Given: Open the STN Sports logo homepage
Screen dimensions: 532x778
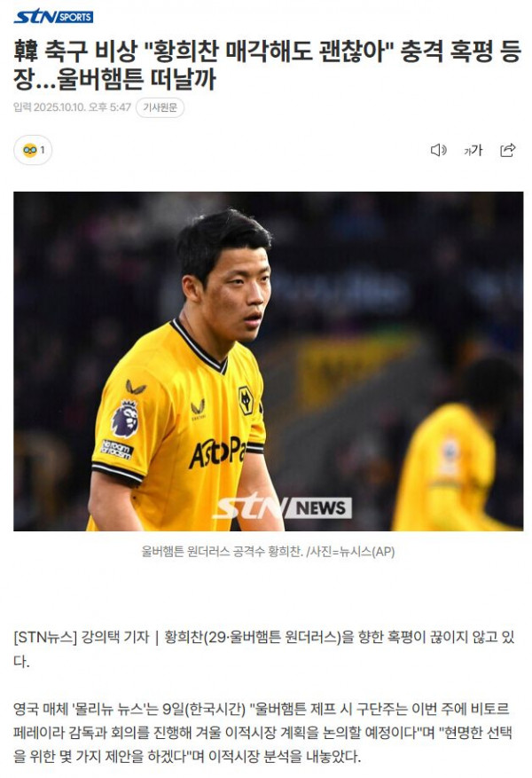Looking at the screenshot, I should (53, 17).
